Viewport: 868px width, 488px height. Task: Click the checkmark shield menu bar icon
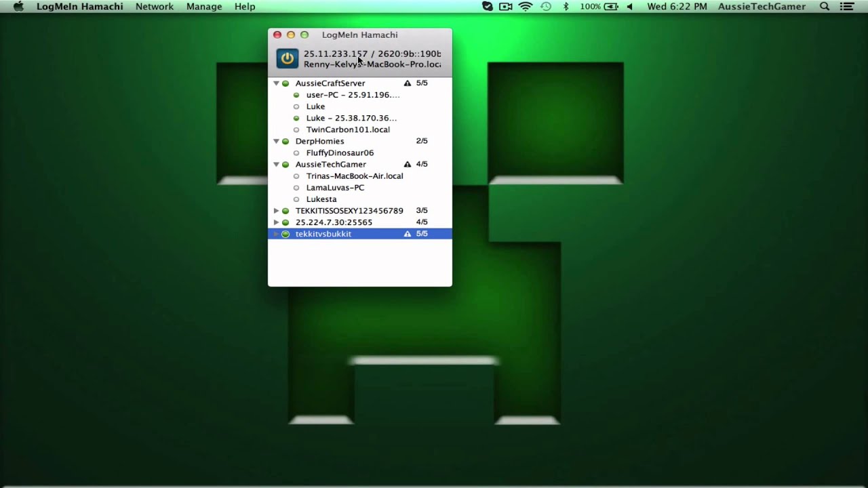coord(487,6)
